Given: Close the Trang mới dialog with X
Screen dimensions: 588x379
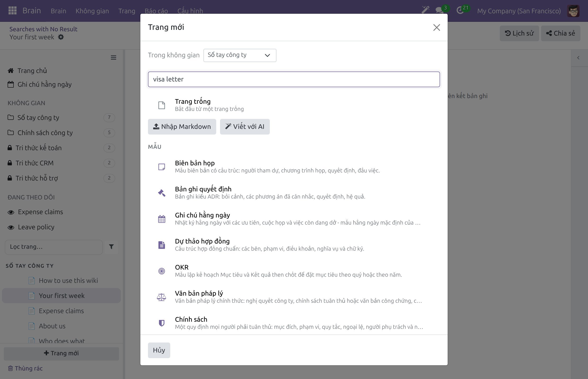Looking at the screenshot, I should click(x=436, y=27).
